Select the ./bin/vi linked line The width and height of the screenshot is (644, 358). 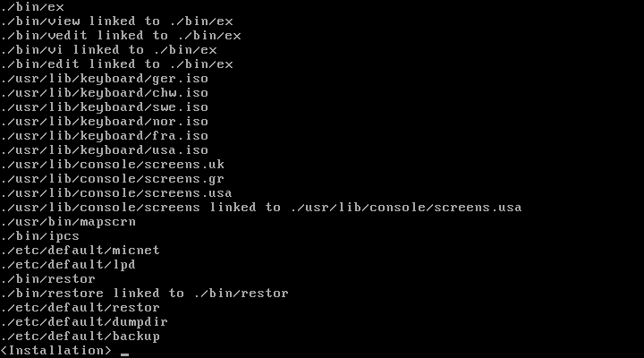pos(109,49)
